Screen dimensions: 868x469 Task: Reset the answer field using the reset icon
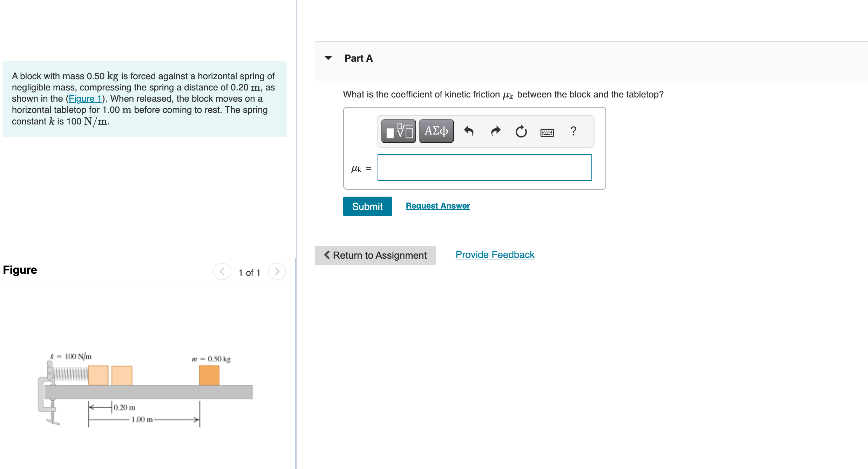tap(521, 131)
